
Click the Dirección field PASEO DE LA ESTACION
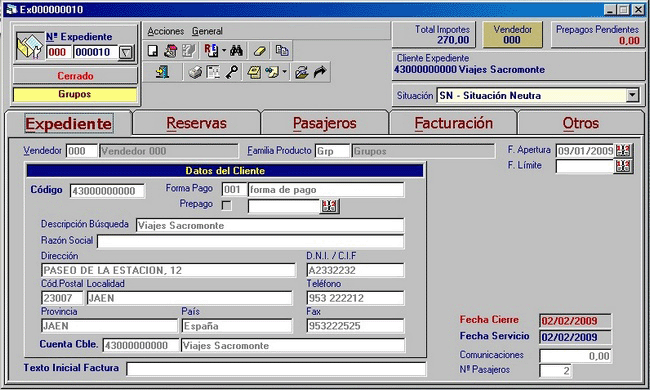click(168, 270)
